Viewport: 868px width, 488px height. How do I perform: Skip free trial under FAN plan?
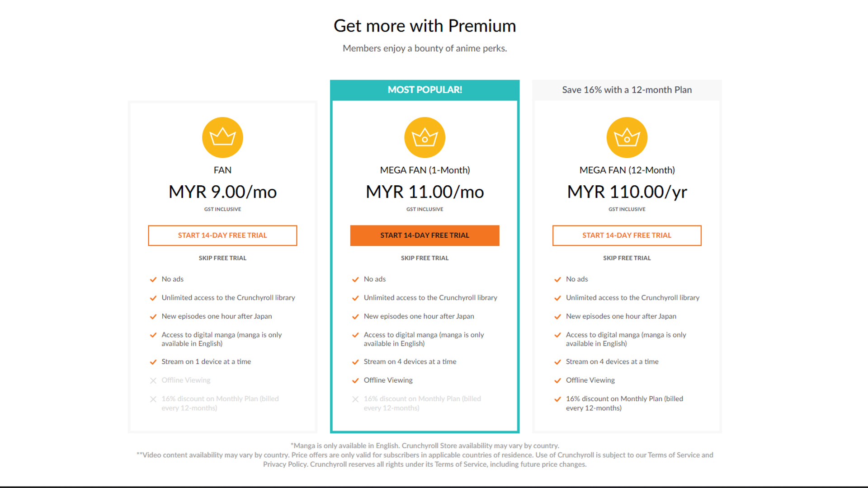[x=222, y=258]
